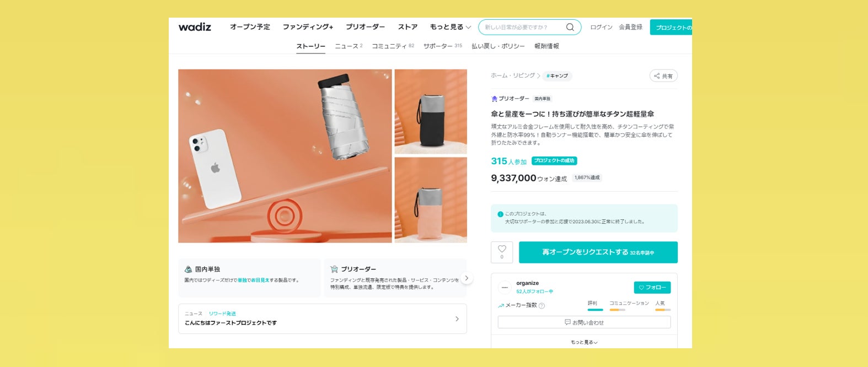Open news item chevron arrow
The height and width of the screenshot is (367, 868).
[457, 319]
